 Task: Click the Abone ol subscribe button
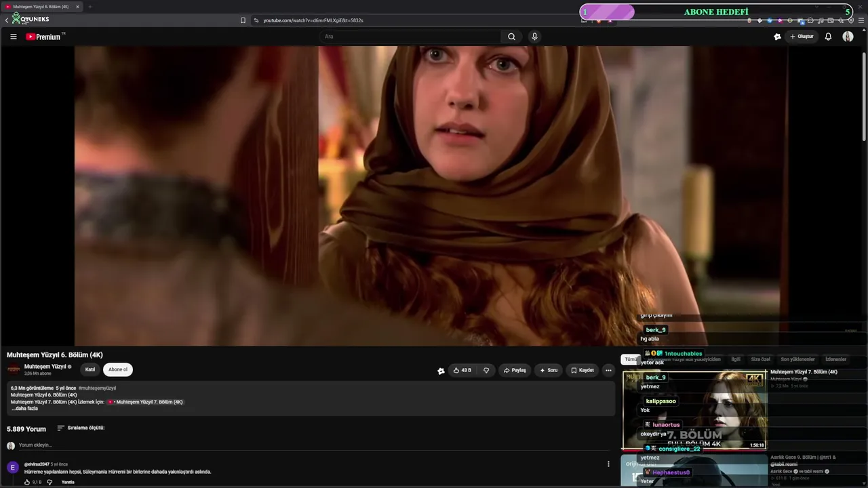(x=118, y=369)
